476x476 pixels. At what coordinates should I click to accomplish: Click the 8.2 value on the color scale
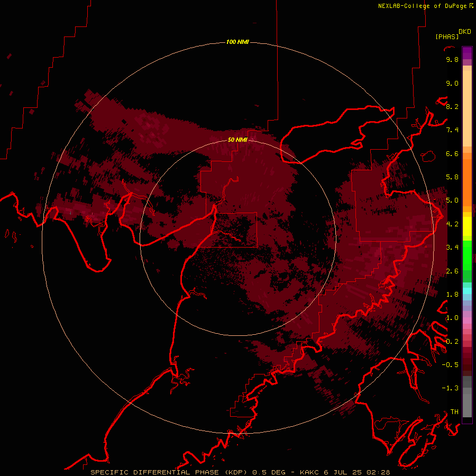tap(452, 106)
